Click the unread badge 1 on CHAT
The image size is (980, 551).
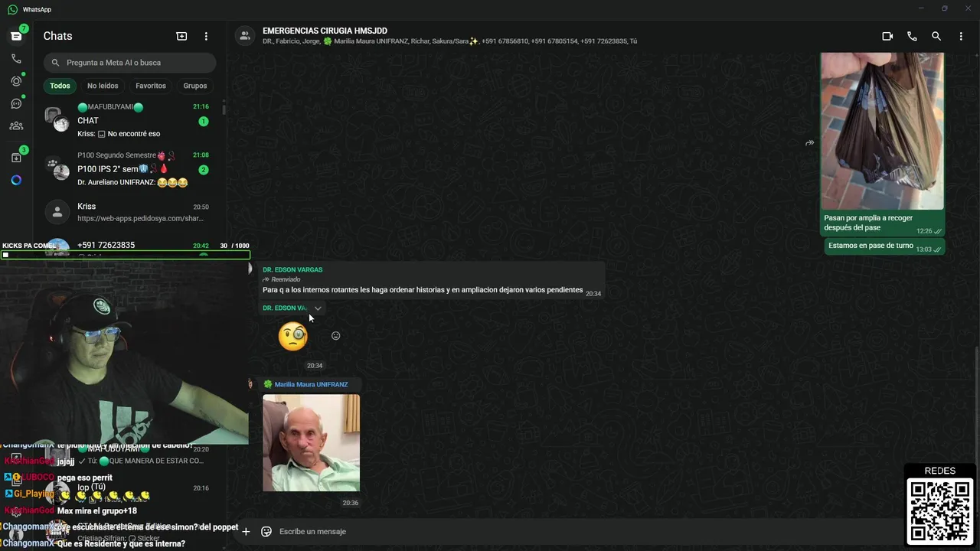(204, 122)
